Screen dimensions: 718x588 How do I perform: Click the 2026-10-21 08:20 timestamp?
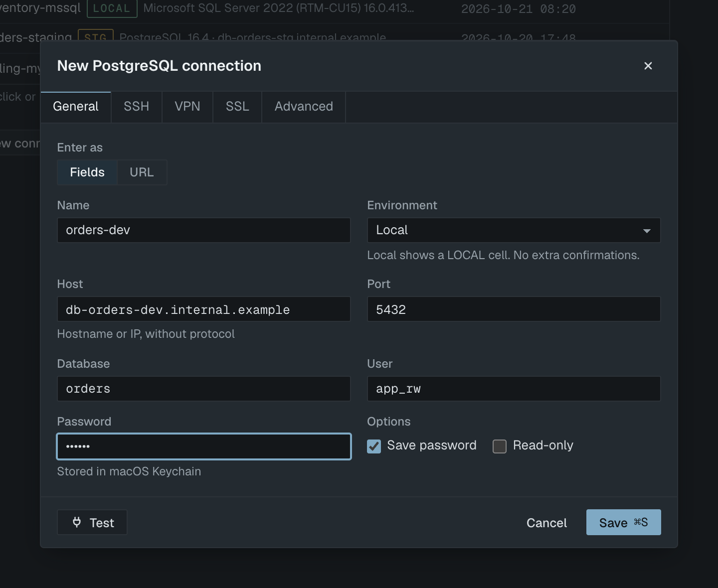pyautogui.click(x=519, y=9)
